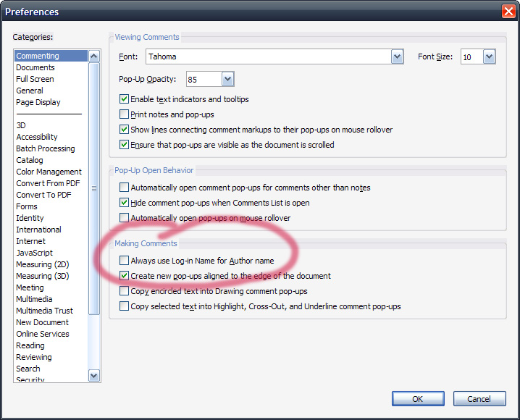Go to the Multimedia Trust category
Image resolution: width=520 pixels, height=420 pixels.
click(x=44, y=311)
